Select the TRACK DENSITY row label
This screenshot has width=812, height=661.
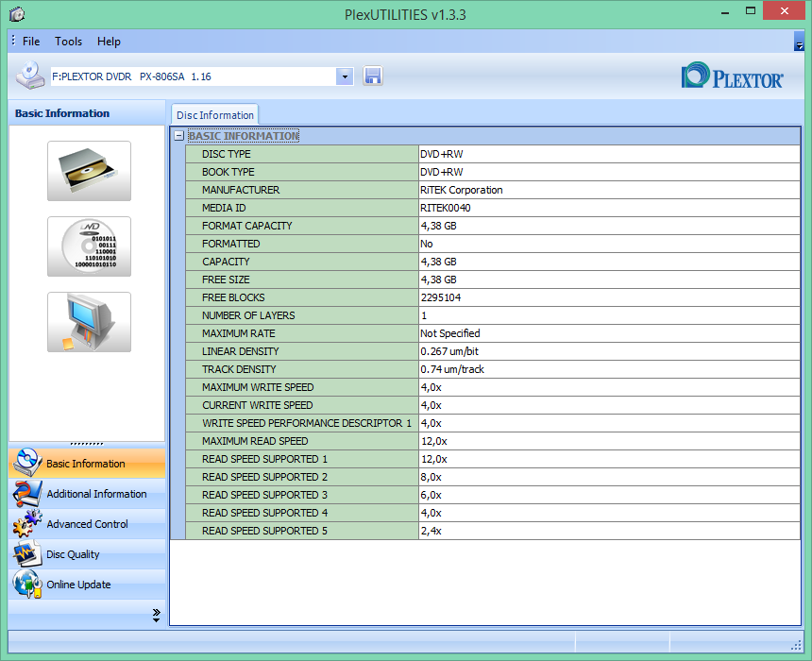tap(239, 369)
